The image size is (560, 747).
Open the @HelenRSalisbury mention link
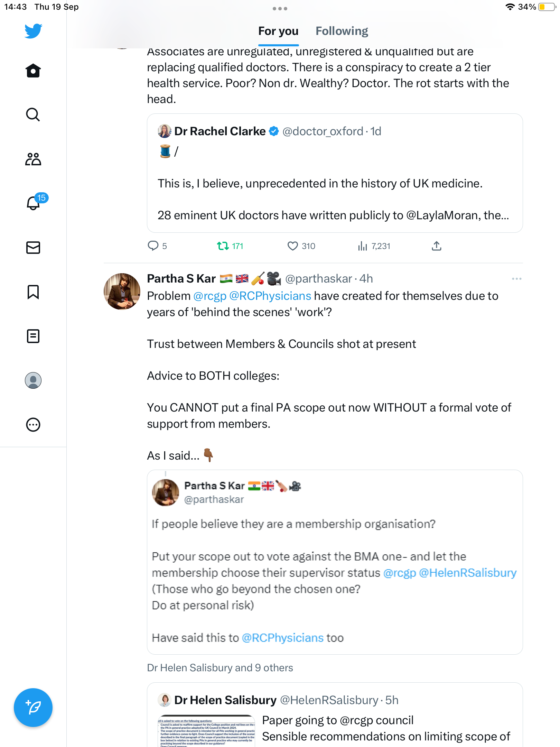tap(467, 573)
